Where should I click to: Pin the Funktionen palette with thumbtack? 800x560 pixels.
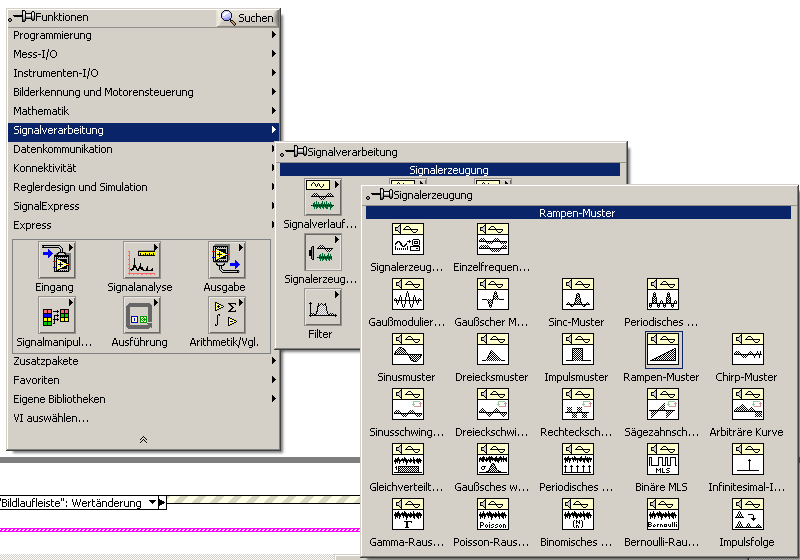[22, 17]
